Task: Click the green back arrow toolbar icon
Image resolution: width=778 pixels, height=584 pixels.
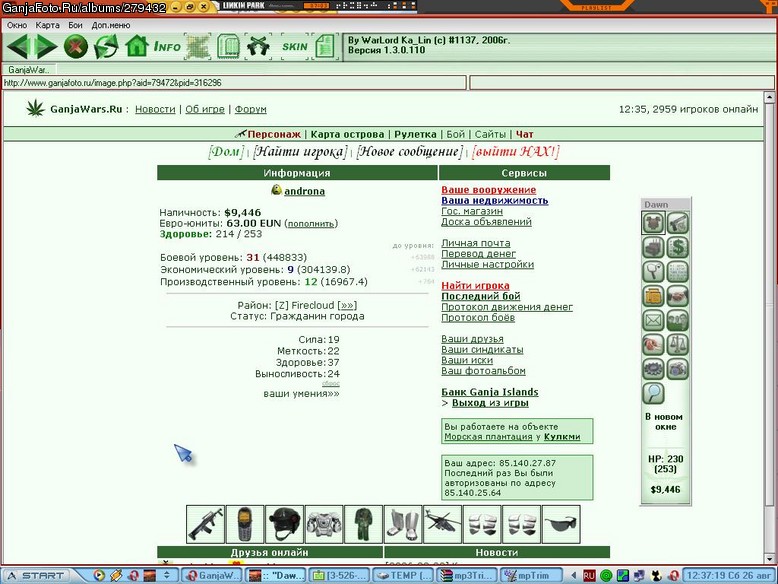Action: pyautogui.click(x=18, y=47)
